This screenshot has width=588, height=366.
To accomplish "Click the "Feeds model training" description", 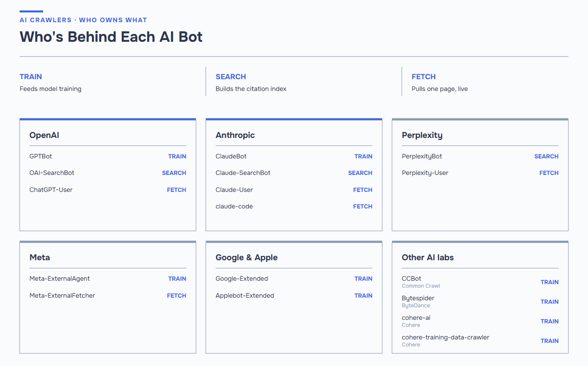I will tap(51, 89).
